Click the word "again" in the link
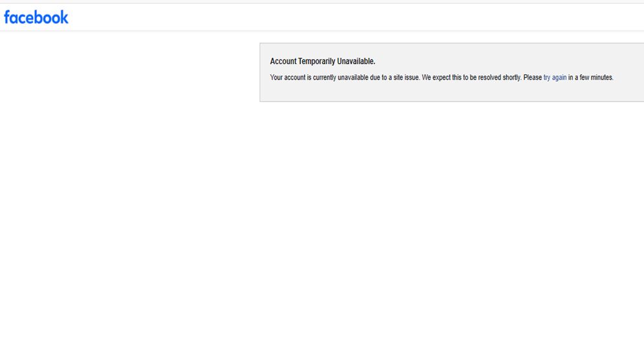Viewport: 644px width, 362px height. click(x=559, y=78)
